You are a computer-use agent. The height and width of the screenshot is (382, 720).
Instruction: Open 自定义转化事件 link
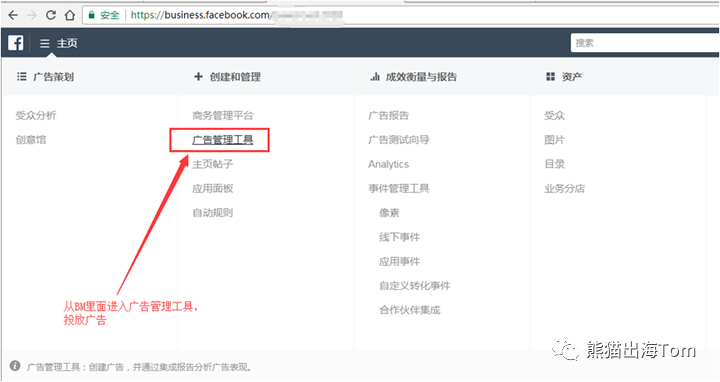click(415, 286)
